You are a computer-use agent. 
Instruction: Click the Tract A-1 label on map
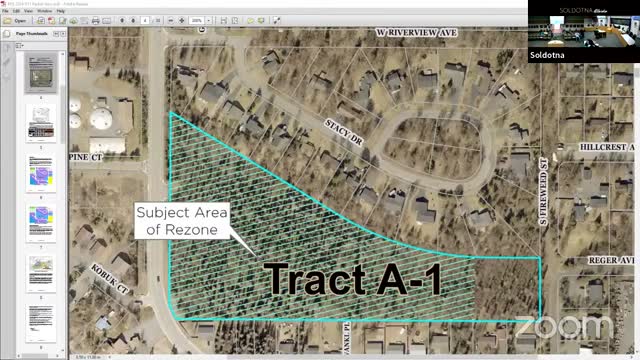point(353,280)
